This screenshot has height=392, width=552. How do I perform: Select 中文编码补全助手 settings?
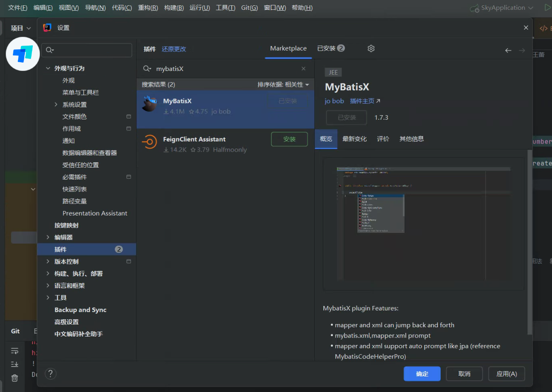click(x=78, y=334)
